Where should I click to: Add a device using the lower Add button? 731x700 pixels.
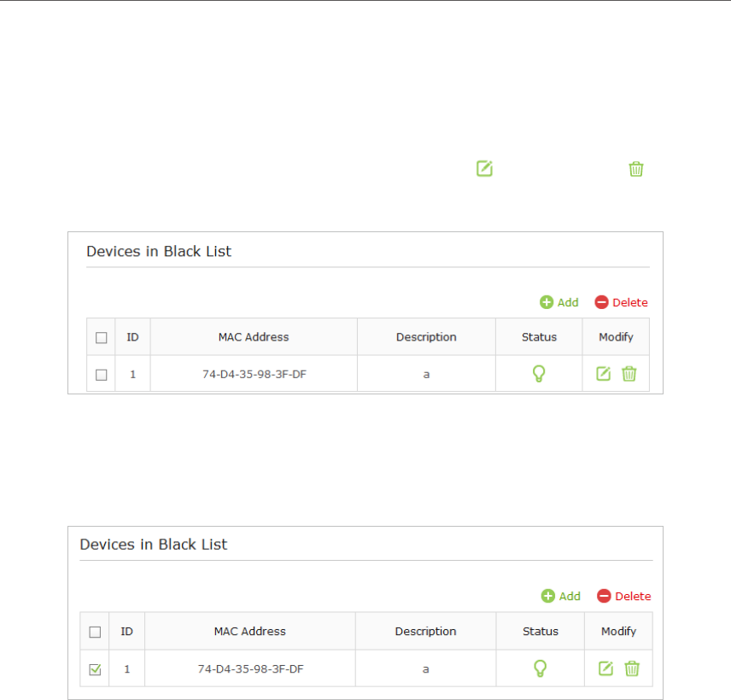[561, 596]
